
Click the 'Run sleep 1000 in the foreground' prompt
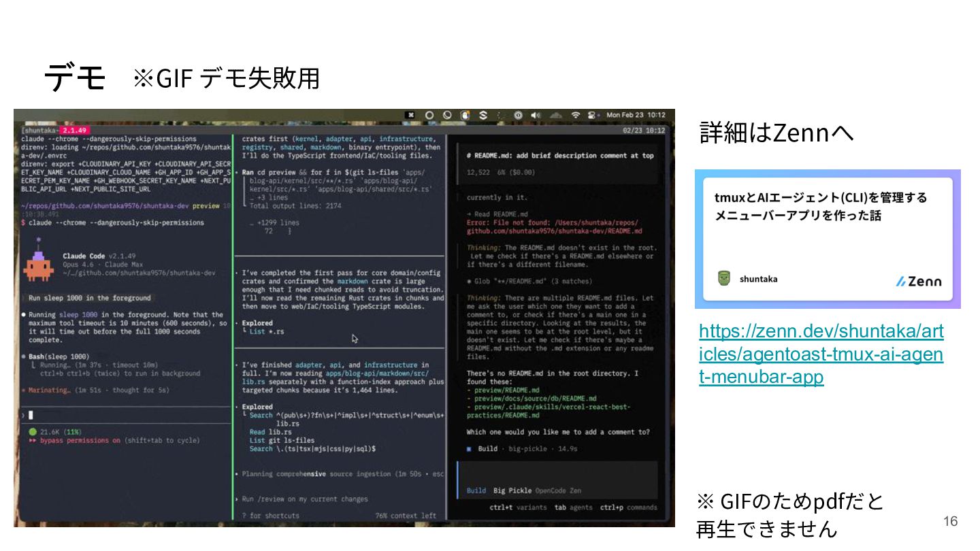(x=90, y=298)
